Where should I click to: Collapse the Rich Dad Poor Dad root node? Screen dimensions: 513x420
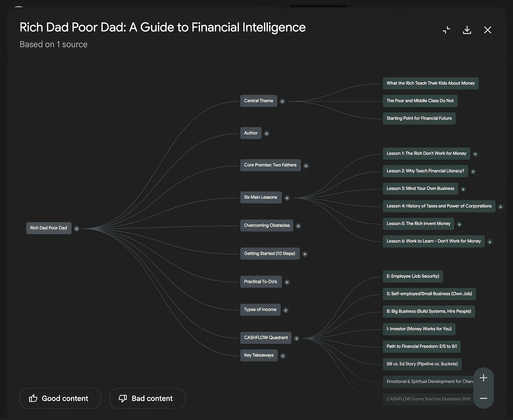click(x=77, y=229)
